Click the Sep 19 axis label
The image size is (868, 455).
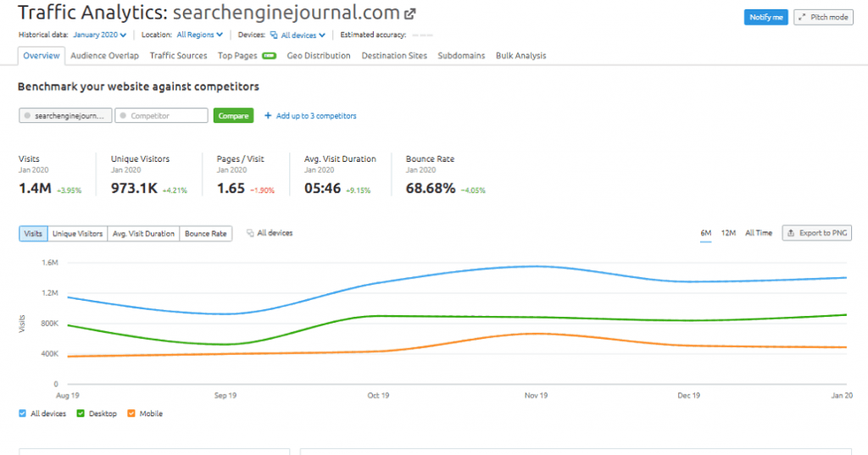click(225, 395)
